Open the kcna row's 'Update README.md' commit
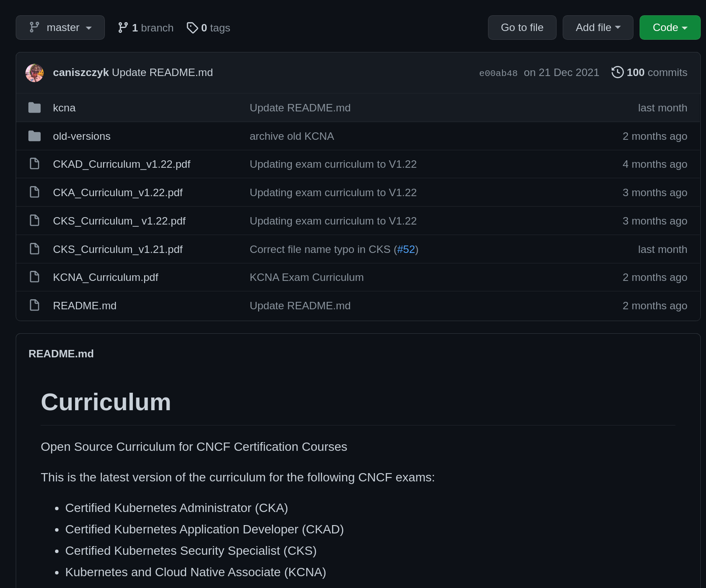Screen dimensions: 706x588 point(300,108)
